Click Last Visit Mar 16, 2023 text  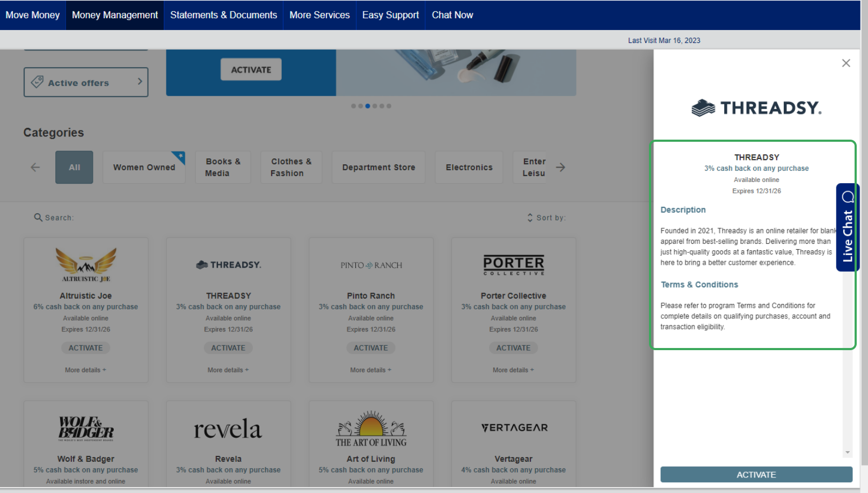coord(664,40)
